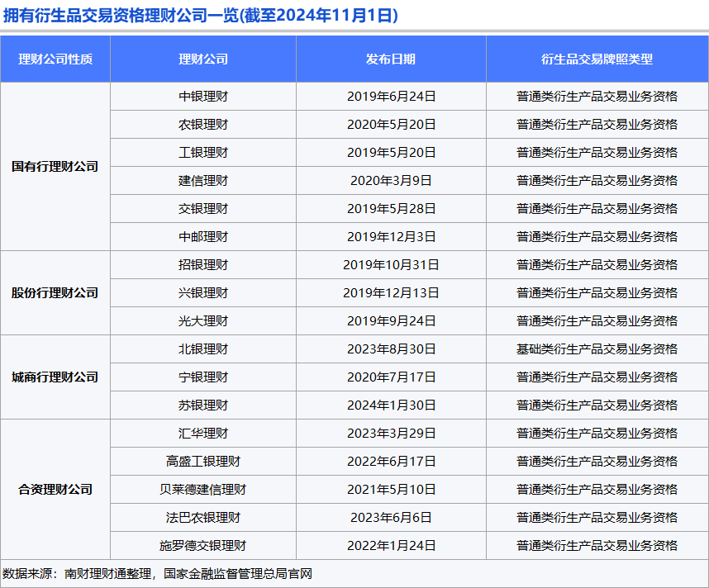Click the date 2023年8月30日
Viewport: 709px width, 588px height.
[391, 349]
